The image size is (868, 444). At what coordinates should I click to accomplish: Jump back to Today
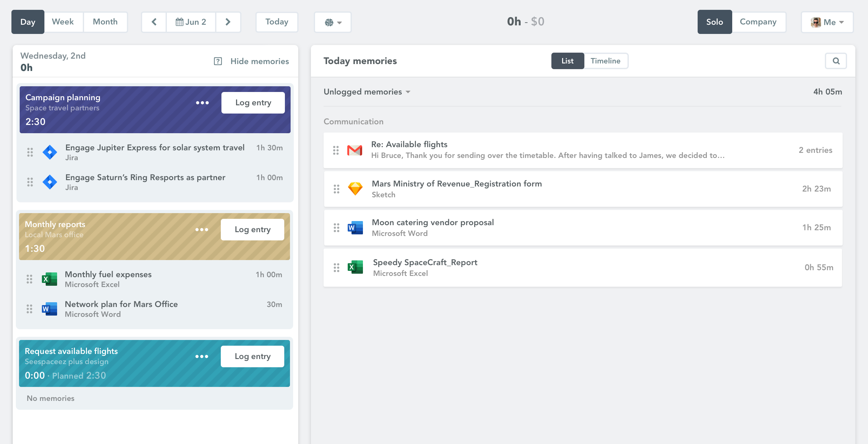(276, 22)
